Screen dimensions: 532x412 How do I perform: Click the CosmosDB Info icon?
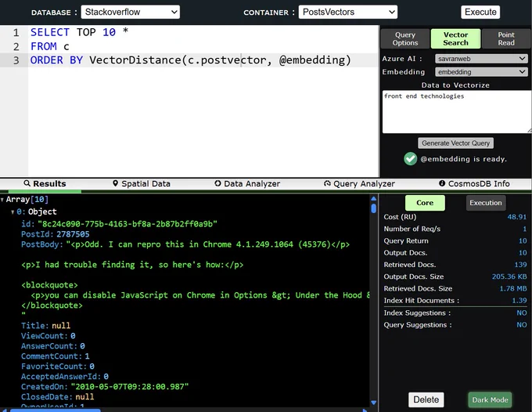pos(442,183)
